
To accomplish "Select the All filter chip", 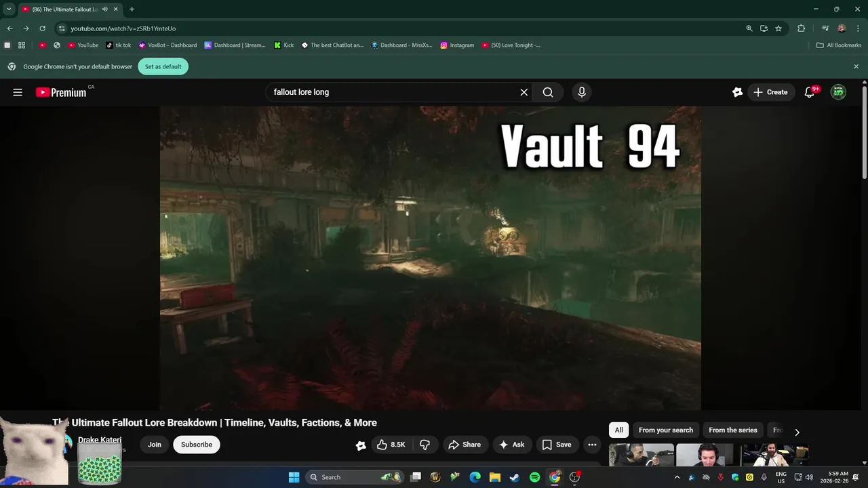I will pyautogui.click(x=618, y=430).
